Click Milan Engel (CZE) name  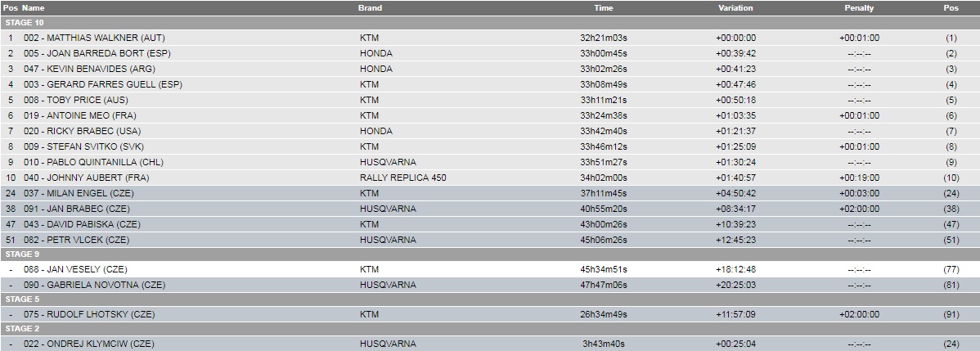click(90, 193)
